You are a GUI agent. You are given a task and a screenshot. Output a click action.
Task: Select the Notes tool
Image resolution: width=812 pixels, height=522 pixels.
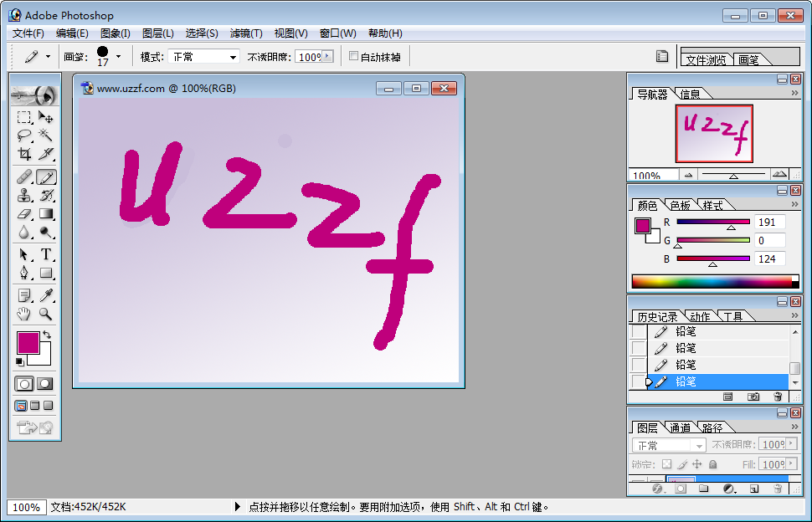[x=23, y=295]
